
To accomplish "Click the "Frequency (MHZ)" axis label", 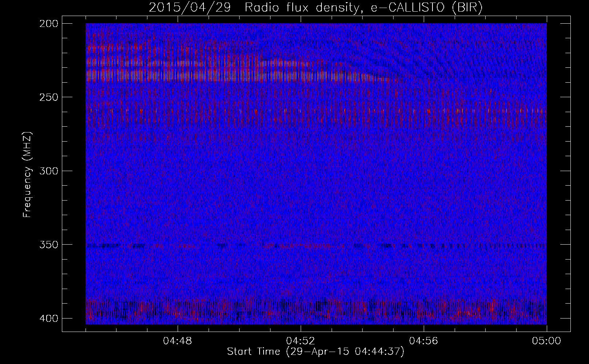I will [x=28, y=175].
